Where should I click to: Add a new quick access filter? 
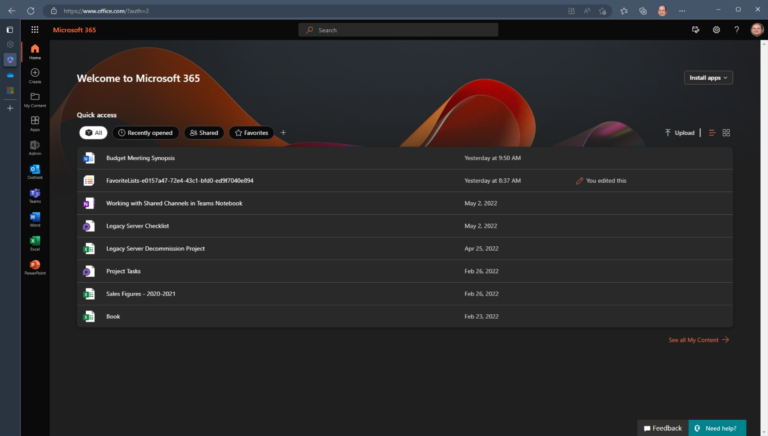(283, 133)
